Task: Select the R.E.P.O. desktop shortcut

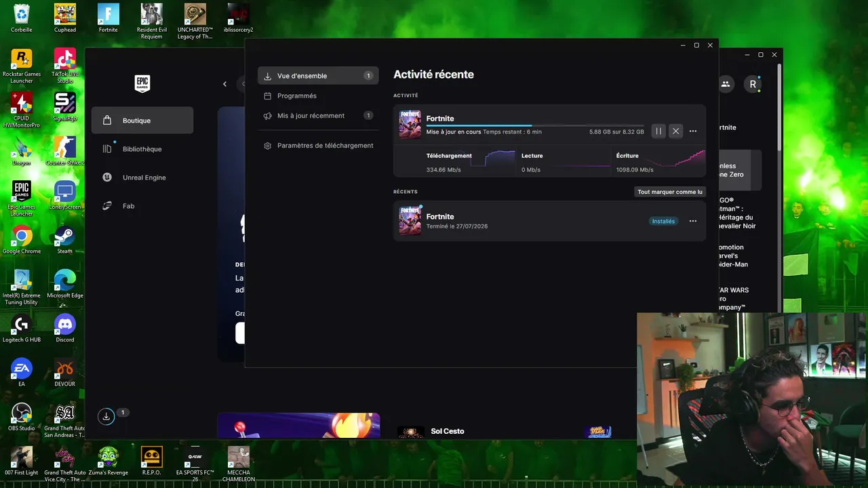Action: (152, 461)
